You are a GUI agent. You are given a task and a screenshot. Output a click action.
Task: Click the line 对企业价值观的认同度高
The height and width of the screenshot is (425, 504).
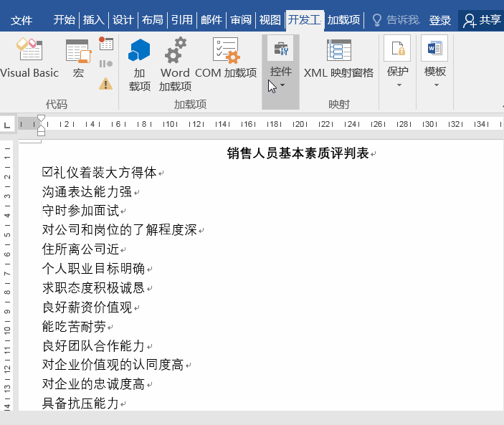point(113,365)
